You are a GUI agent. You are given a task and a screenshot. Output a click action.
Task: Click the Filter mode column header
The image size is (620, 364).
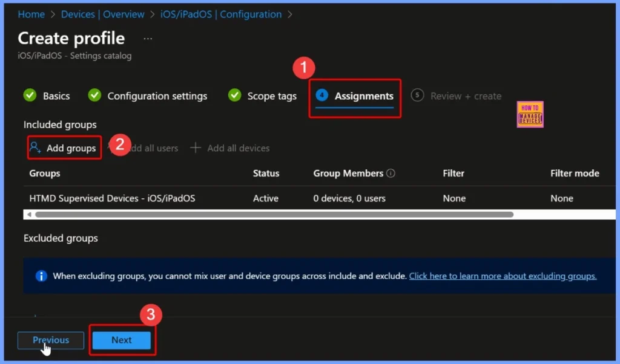point(574,173)
